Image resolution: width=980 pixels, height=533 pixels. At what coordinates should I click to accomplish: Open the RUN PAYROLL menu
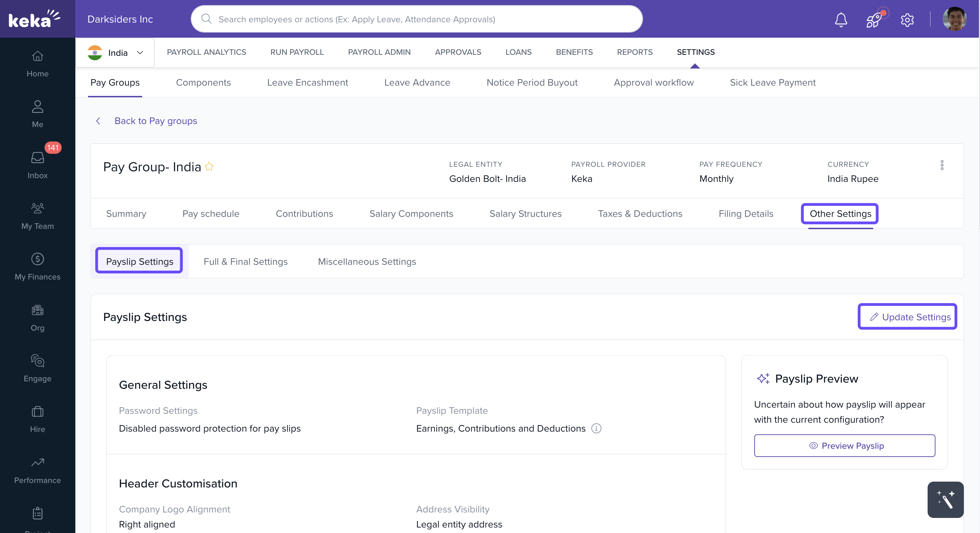tap(297, 52)
